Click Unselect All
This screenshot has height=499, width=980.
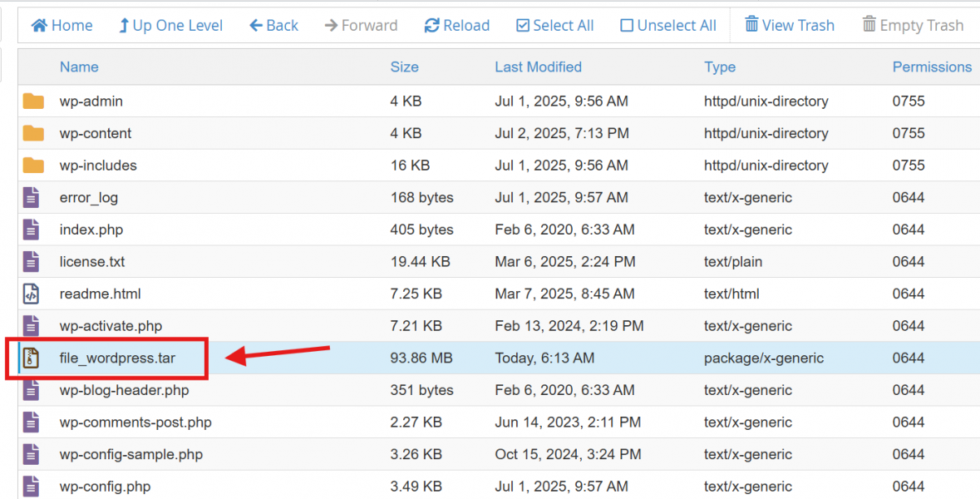tap(668, 26)
